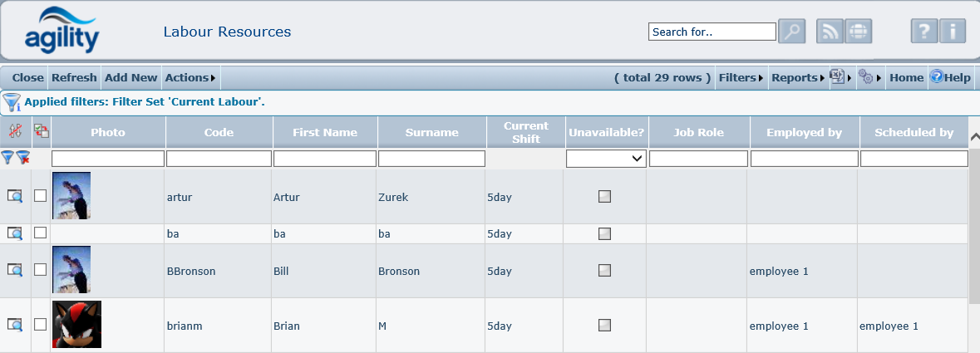Open the RSS feed icon
Viewport: 980px width, 353px height.
830,32
